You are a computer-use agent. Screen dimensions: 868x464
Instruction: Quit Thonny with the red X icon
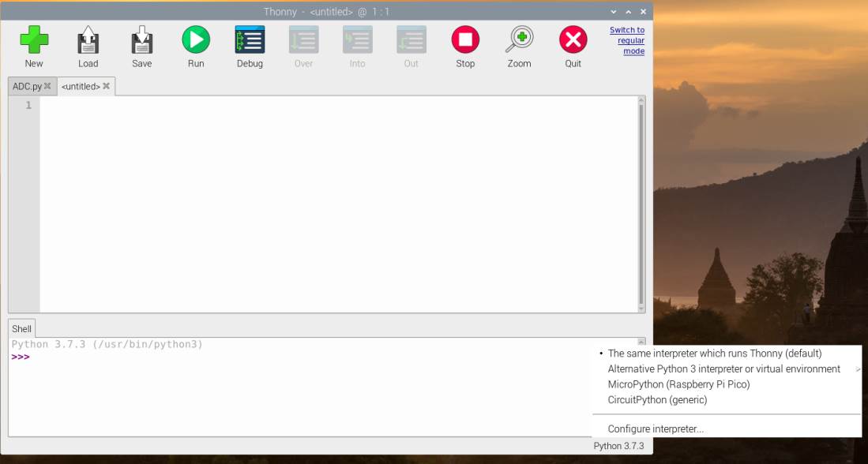573,39
